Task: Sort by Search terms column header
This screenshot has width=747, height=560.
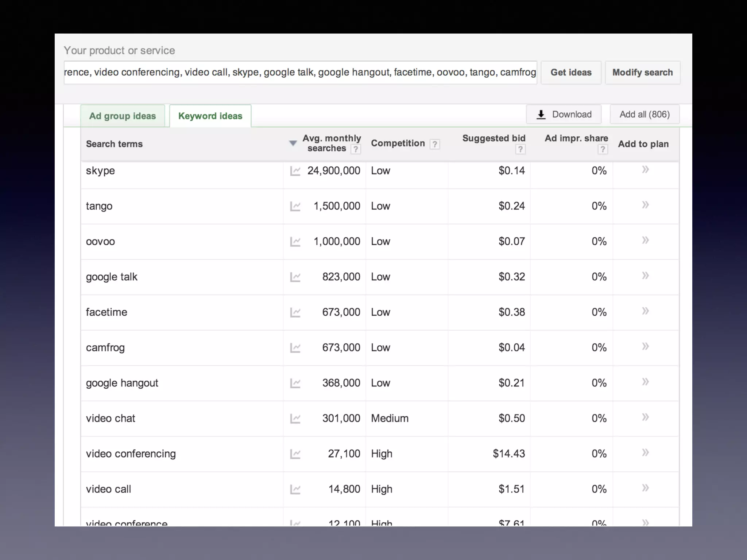Action: pyautogui.click(x=114, y=144)
